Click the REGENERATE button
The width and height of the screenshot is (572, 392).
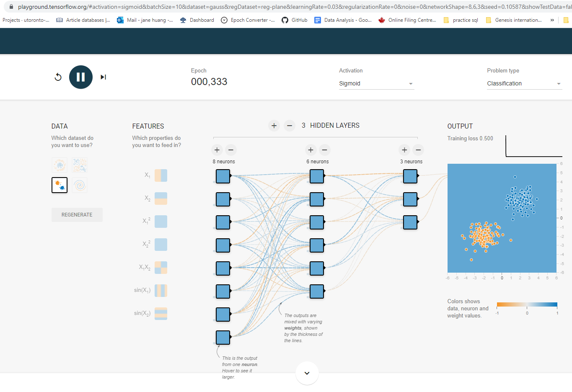[x=77, y=214]
